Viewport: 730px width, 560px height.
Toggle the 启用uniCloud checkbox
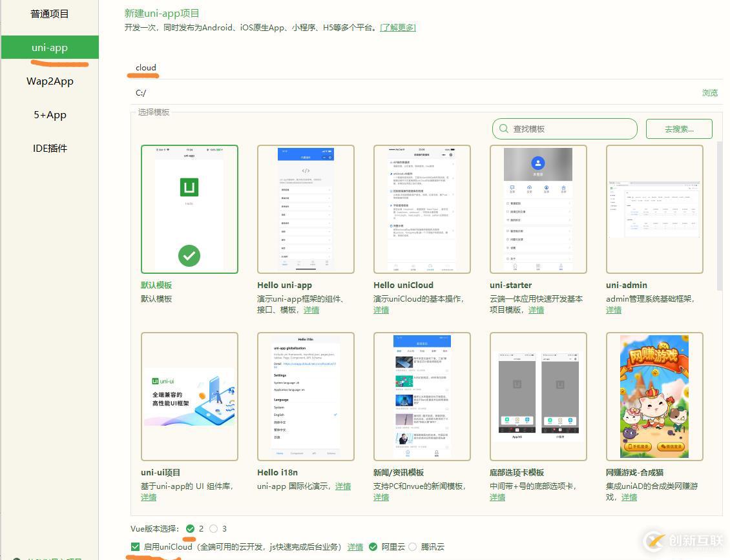(135, 546)
